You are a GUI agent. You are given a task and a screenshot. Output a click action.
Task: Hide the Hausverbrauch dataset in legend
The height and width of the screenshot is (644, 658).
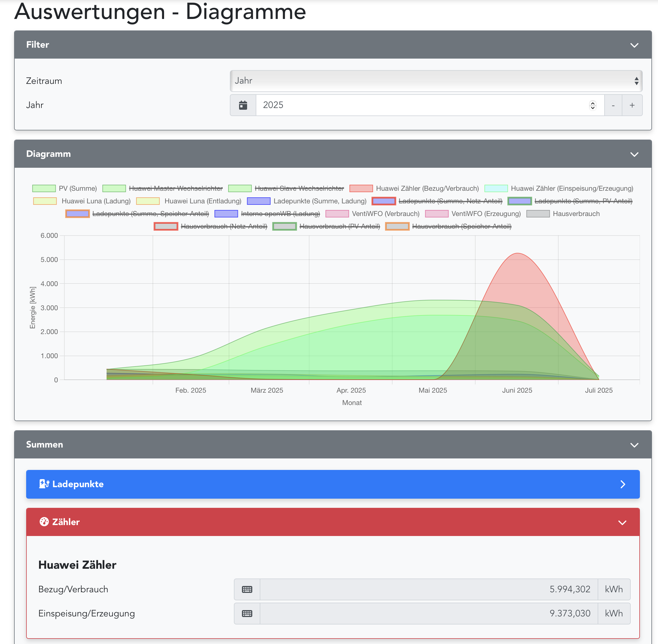point(576,214)
